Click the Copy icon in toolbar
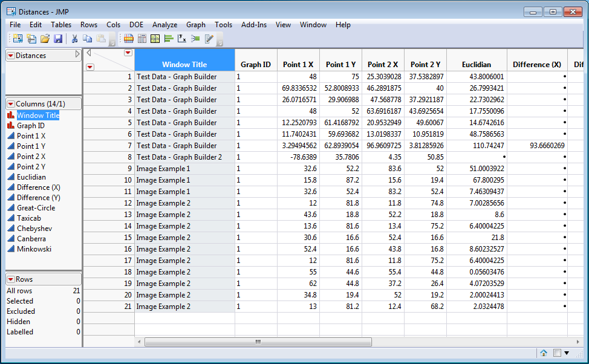This screenshot has height=364, width=589. [x=88, y=39]
